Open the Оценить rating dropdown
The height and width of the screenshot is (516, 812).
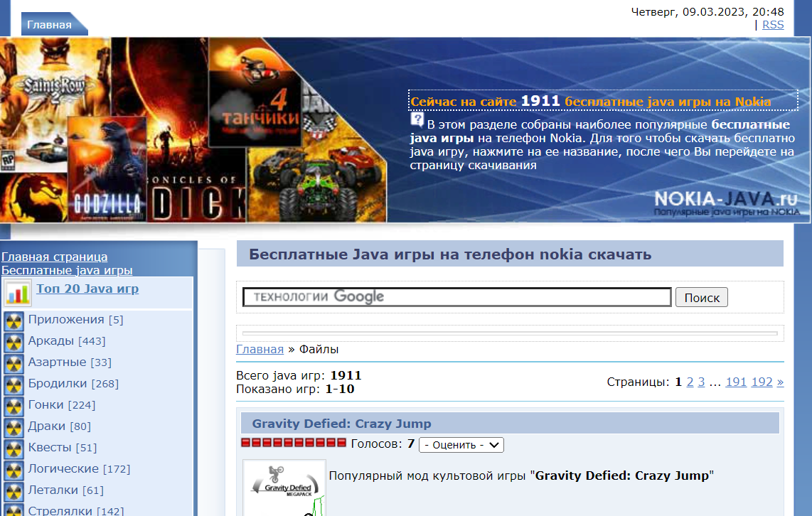coord(461,445)
